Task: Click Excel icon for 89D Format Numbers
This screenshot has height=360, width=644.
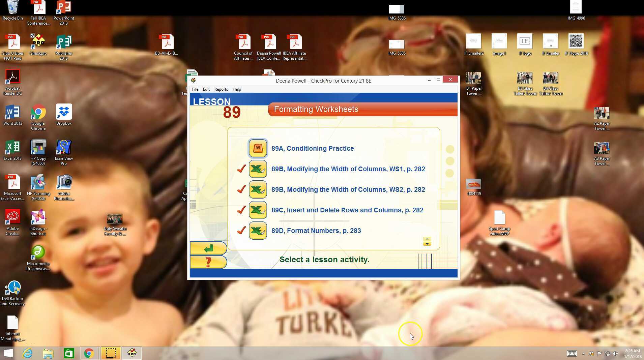Action: coord(258,231)
